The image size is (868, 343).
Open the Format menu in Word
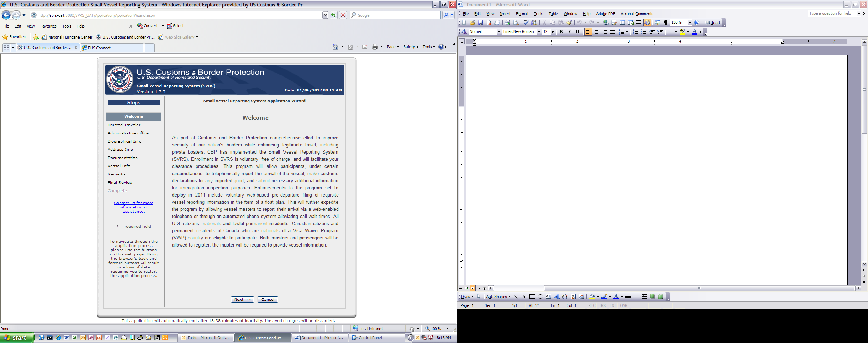(x=522, y=14)
